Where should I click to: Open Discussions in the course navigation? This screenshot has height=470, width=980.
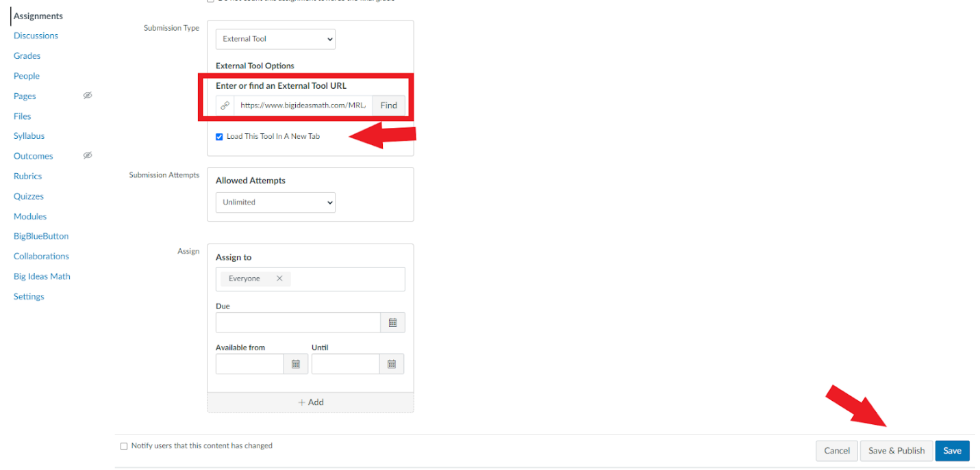pyautogui.click(x=36, y=36)
